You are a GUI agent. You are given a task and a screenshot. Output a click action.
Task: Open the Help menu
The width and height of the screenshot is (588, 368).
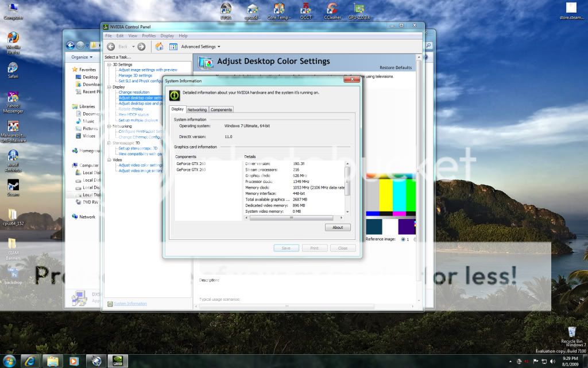183,36
